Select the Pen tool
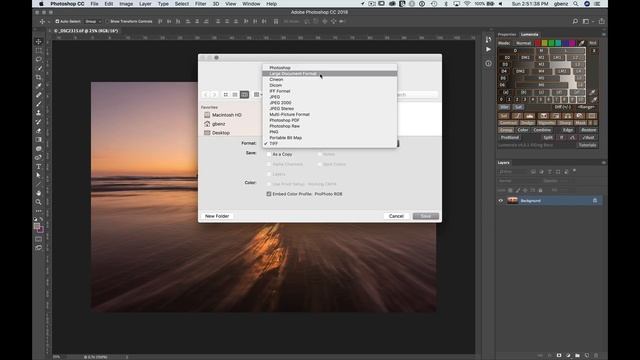The height and width of the screenshot is (360, 640). (x=39, y=158)
